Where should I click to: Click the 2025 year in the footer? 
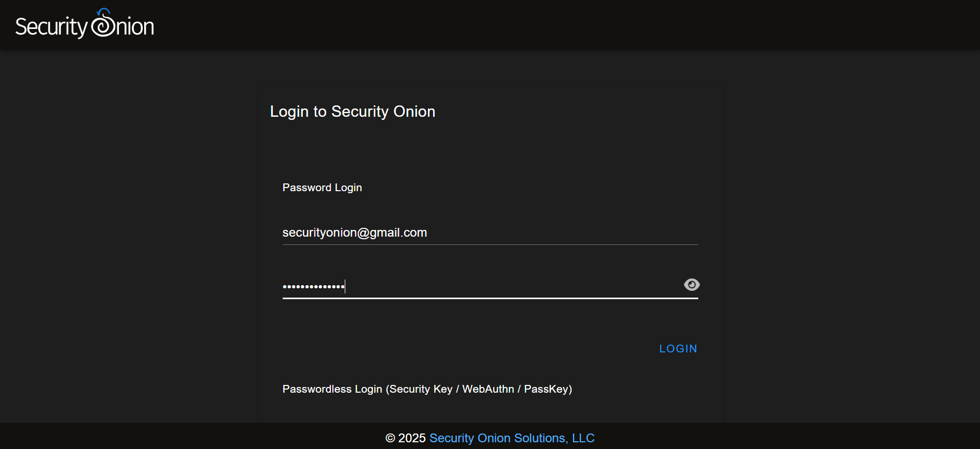coord(412,438)
